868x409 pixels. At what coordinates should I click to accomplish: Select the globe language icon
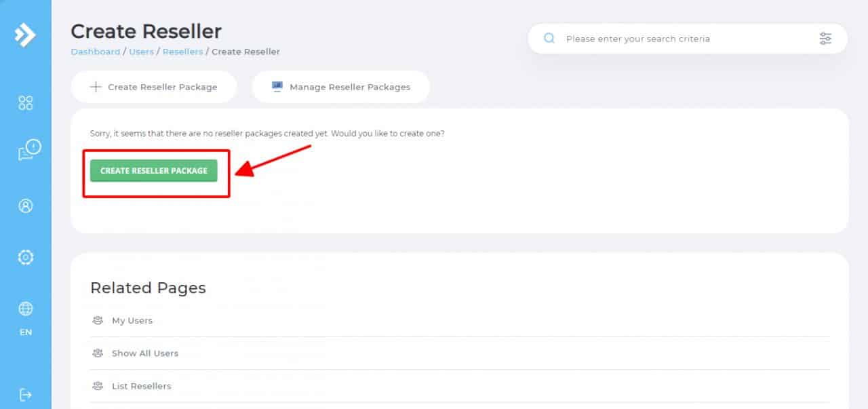[26, 309]
